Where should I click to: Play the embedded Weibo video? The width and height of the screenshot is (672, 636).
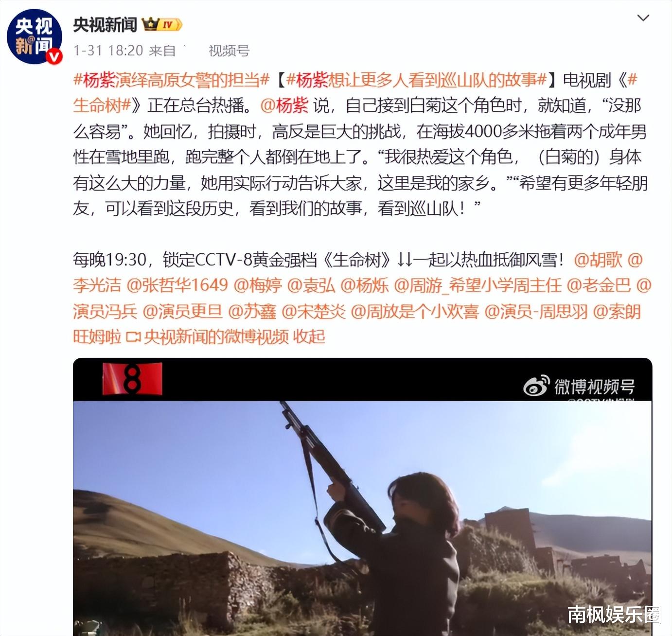pos(362,496)
